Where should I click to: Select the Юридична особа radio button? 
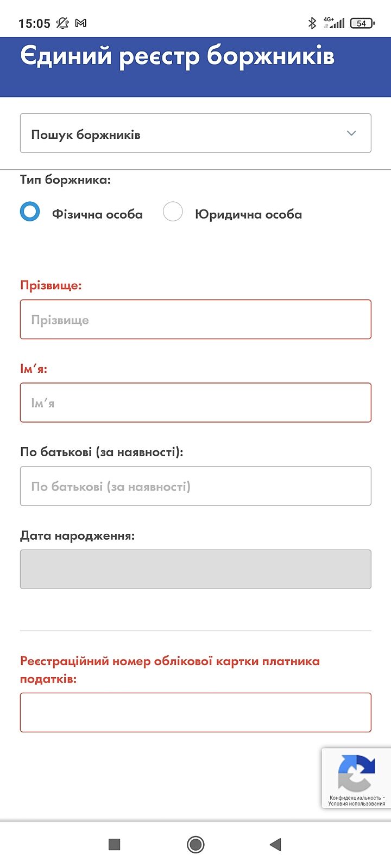tap(173, 212)
